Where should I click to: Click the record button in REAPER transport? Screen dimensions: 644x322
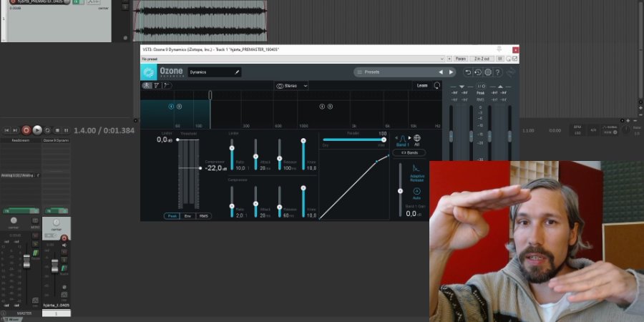point(26,130)
